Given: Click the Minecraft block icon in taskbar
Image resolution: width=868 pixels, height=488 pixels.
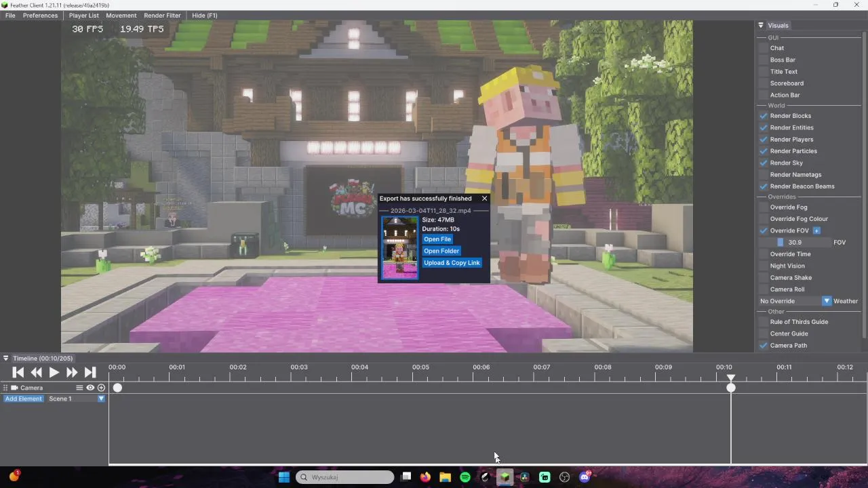Looking at the screenshot, I should [x=505, y=477].
